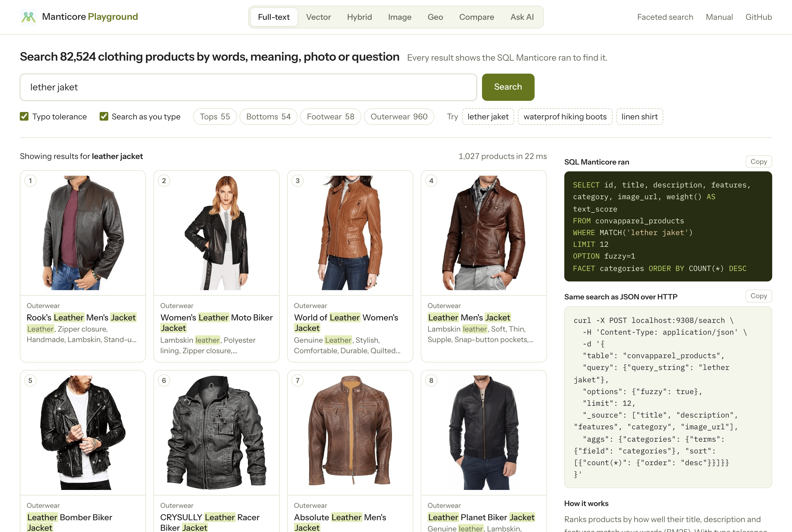The image size is (792, 532).
Task: Click the title Women's Leather Moto Biker Jacket
Action: point(217,323)
